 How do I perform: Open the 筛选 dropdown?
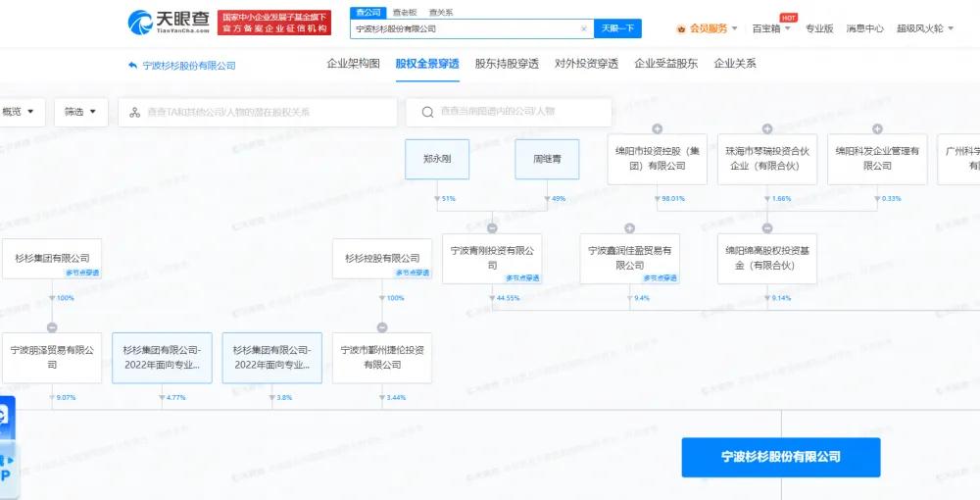tap(80, 112)
